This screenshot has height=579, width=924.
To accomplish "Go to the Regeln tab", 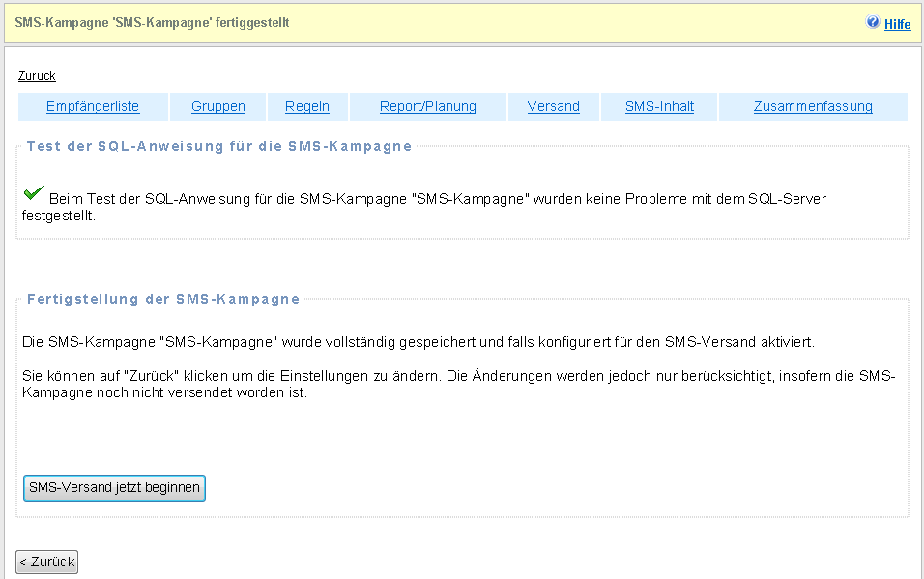I will 307,106.
